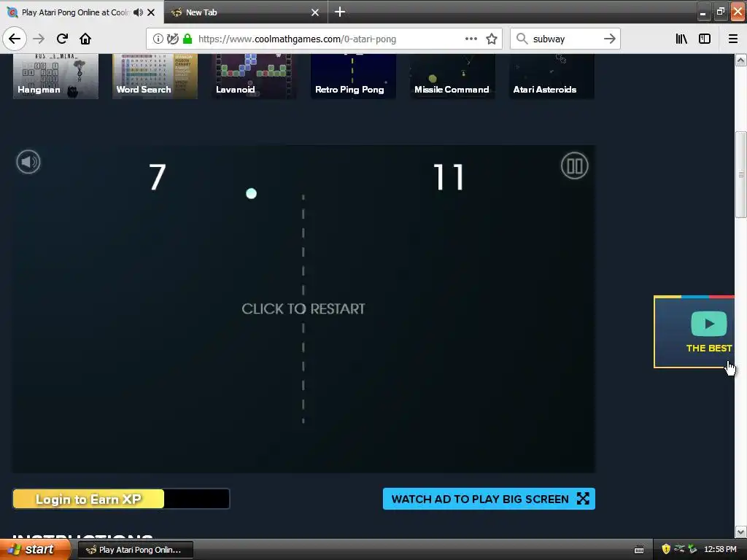Viewport: 747px width, 560px height.
Task: Click the browser forward arrow
Action: [39, 39]
